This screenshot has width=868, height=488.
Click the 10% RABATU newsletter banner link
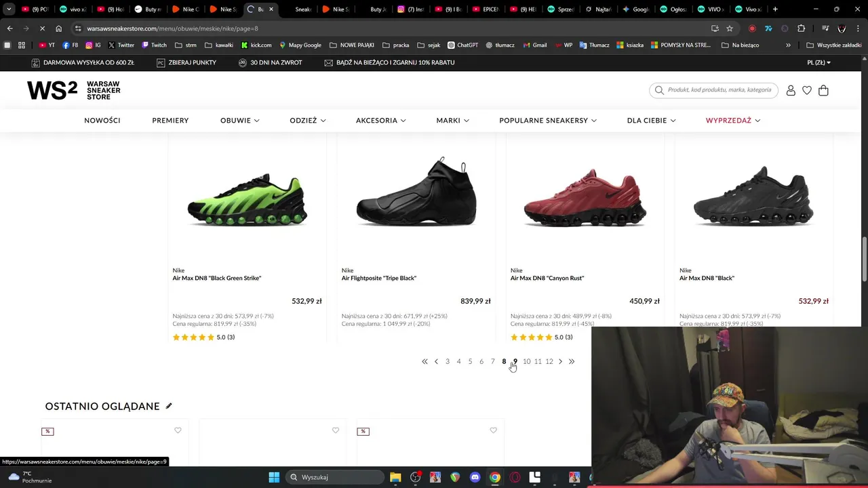(x=389, y=62)
